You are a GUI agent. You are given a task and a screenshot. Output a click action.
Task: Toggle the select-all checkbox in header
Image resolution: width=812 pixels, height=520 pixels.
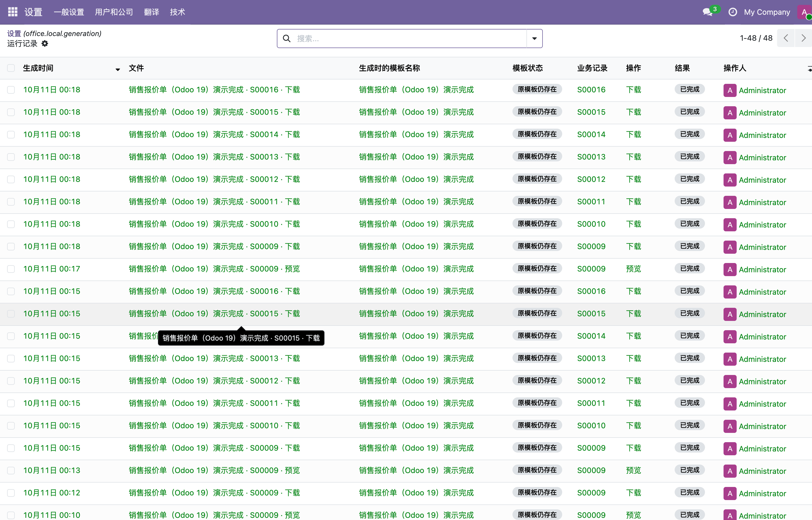point(11,68)
